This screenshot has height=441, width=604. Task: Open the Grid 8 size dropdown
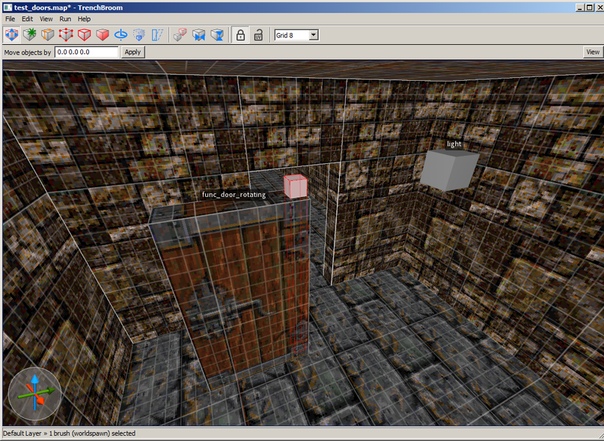[314, 35]
